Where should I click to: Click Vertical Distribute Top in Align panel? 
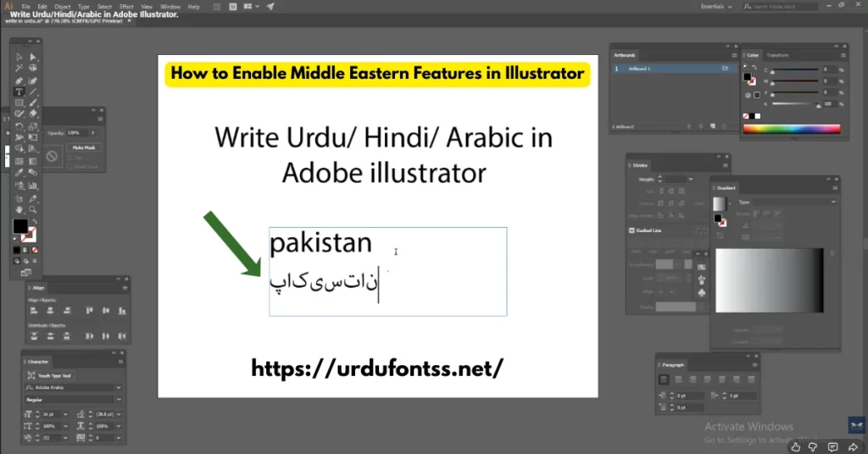tap(34, 335)
